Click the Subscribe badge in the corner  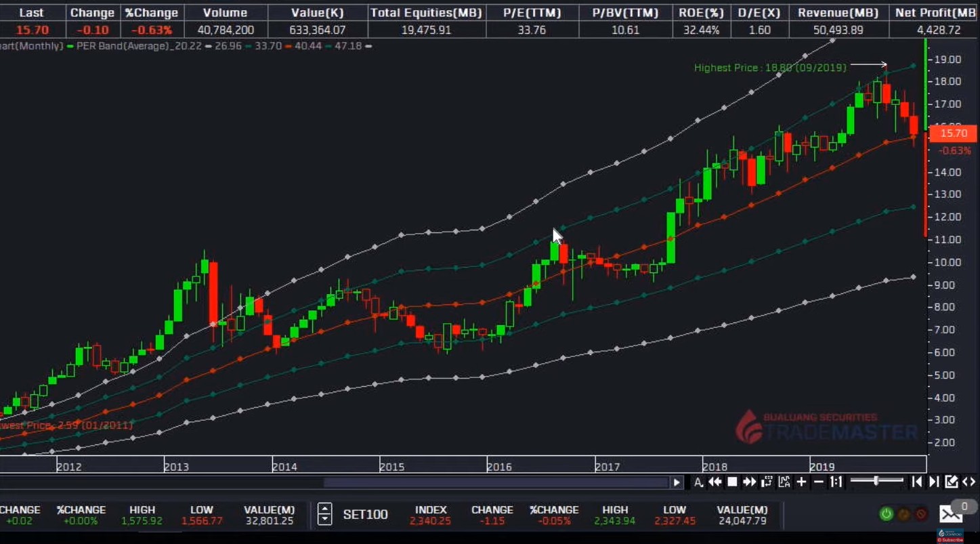[x=950, y=539]
